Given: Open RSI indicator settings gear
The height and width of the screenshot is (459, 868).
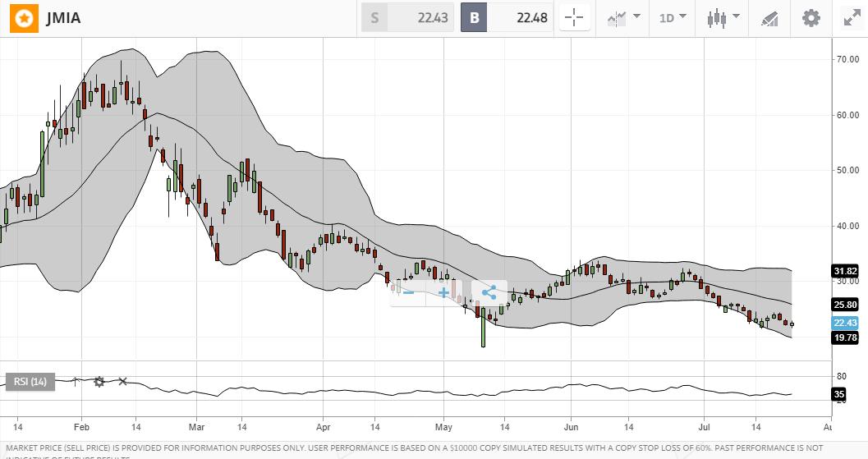Looking at the screenshot, I should click(99, 382).
